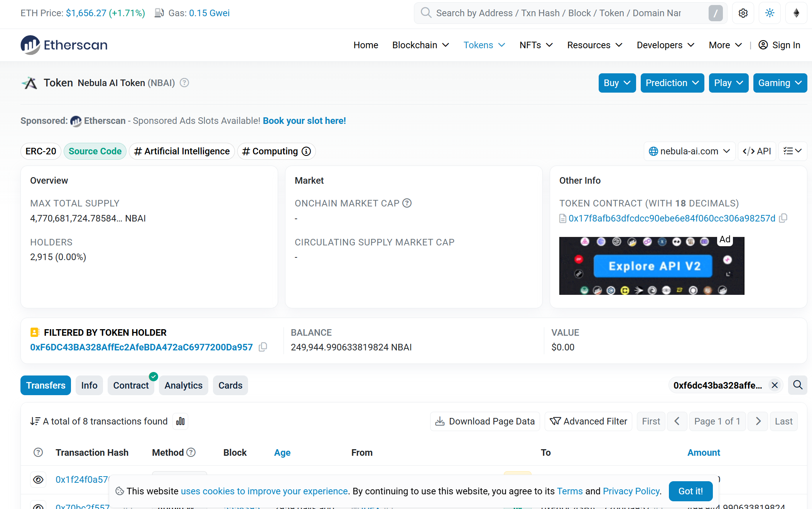The image size is (812, 509).
Task: Open the Resources dropdown menu
Action: pos(595,45)
